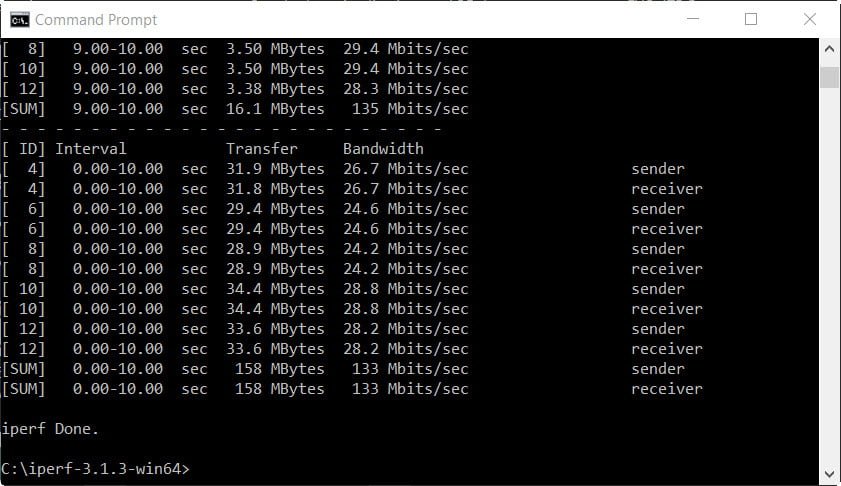841x486 pixels.
Task: Click the scrollbar up arrow
Action: tap(829, 49)
